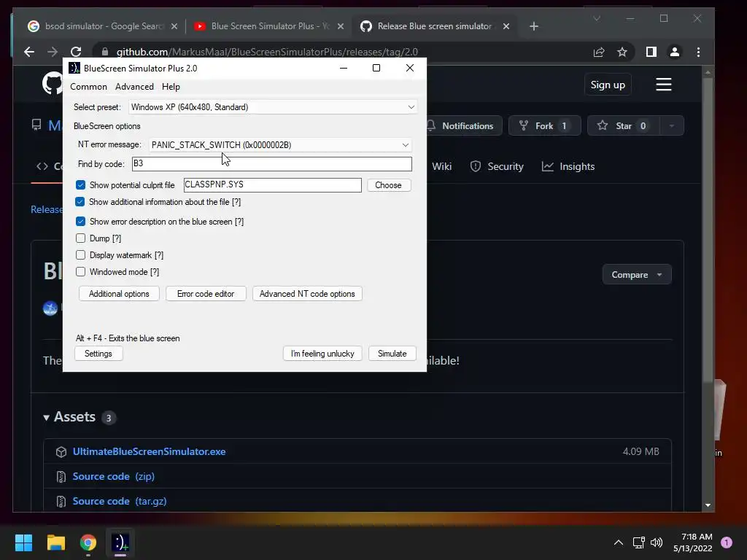Click the Simulate button
The width and height of the screenshot is (747, 560).
coord(392,354)
